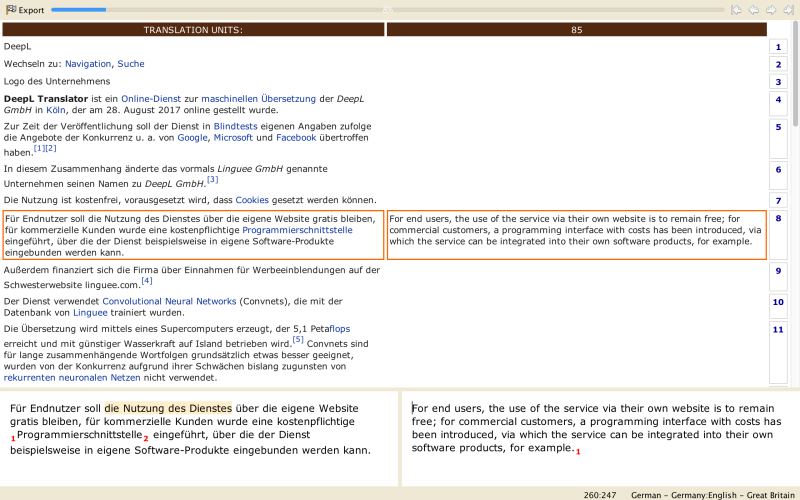Click the German source cell of segment 8

tap(193, 235)
